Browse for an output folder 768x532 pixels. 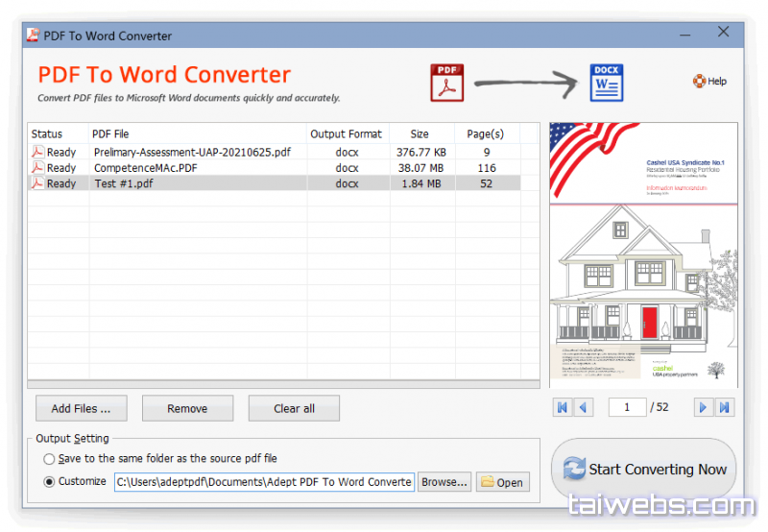click(445, 482)
